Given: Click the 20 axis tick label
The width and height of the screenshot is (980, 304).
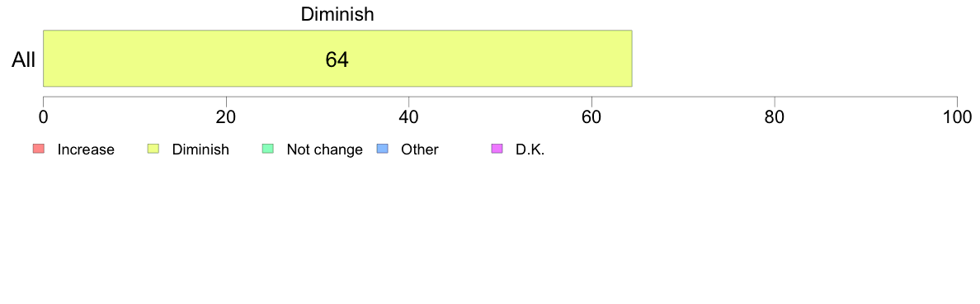Looking at the screenshot, I should click(226, 117).
